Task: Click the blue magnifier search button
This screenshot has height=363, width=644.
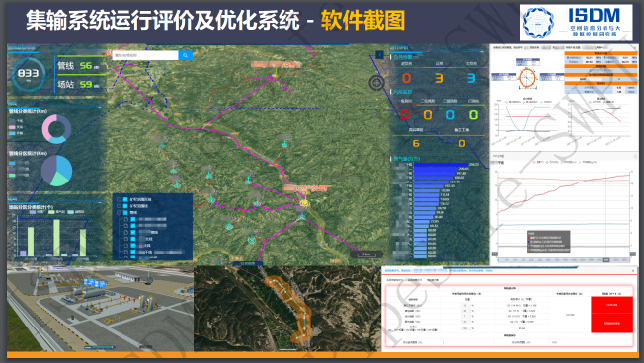Action: [186, 55]
